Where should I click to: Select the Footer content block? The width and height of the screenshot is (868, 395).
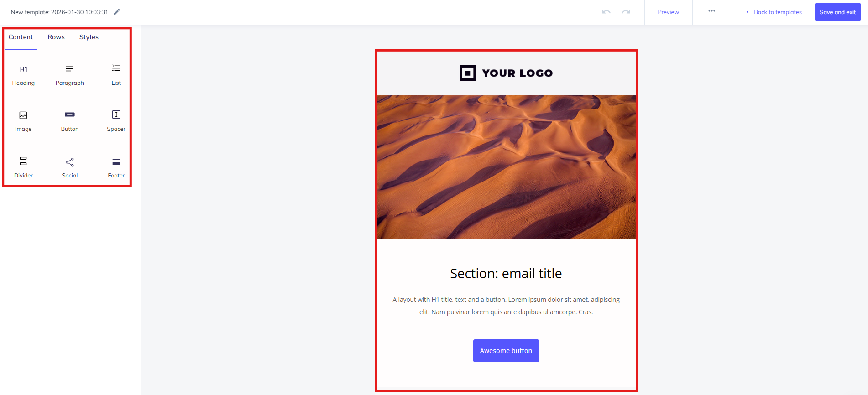[x=116, y=167]
